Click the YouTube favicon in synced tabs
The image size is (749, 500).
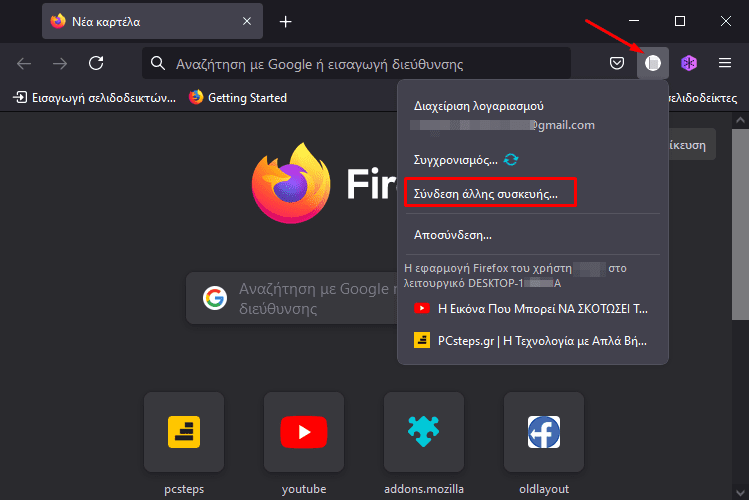click(x=421, y=309)
